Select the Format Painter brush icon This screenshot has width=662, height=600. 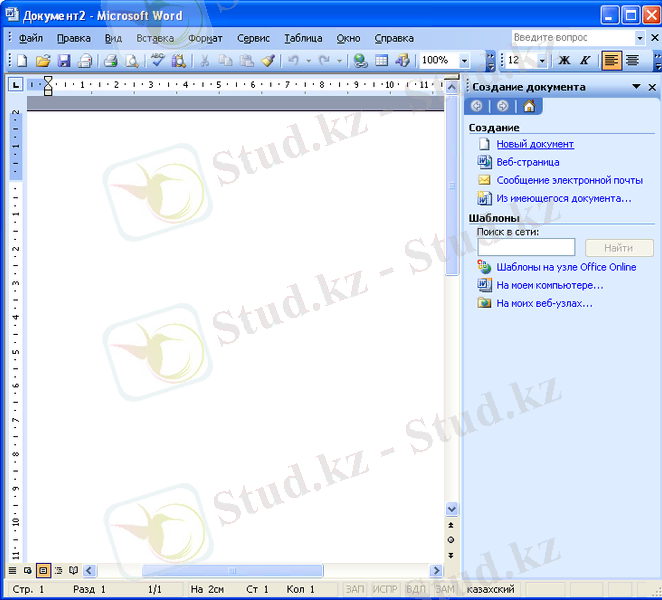268,61
